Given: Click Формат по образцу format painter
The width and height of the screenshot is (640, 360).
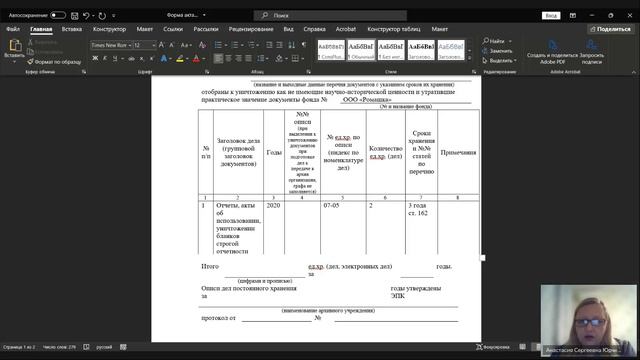Looking at the screenshot, I should click(54, 62).
